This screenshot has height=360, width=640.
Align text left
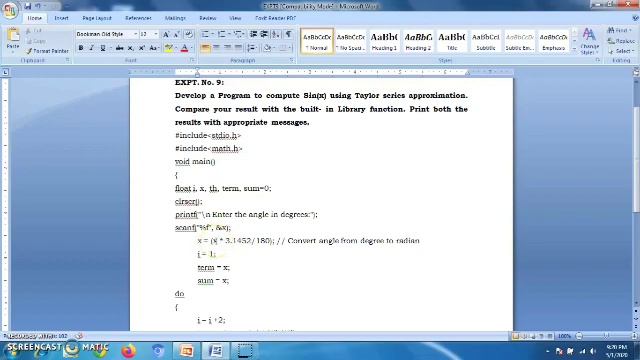(x=205, y=48)
